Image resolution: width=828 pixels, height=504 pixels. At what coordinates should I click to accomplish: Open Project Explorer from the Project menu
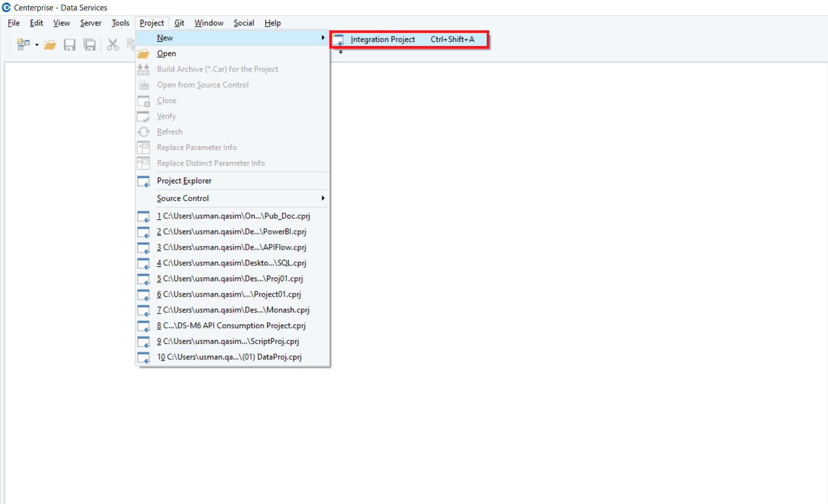tap(233, 181)
